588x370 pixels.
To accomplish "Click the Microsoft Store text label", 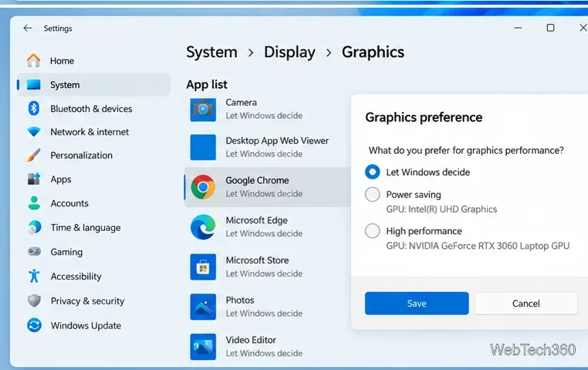I will point(257,260).
